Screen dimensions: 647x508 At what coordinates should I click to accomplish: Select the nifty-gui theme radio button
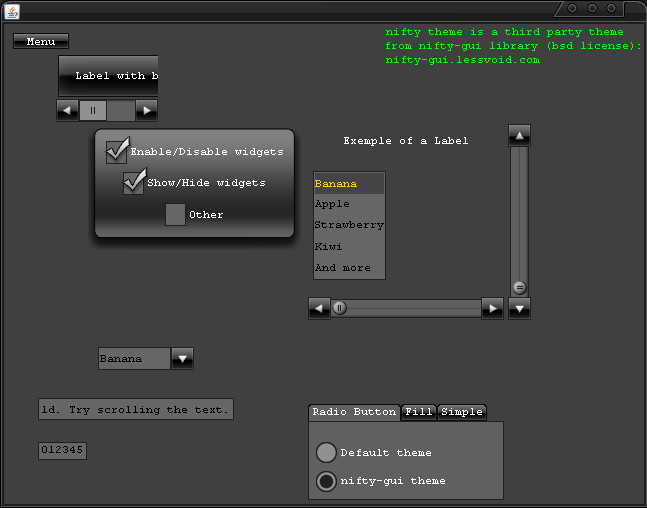[326, 481]
